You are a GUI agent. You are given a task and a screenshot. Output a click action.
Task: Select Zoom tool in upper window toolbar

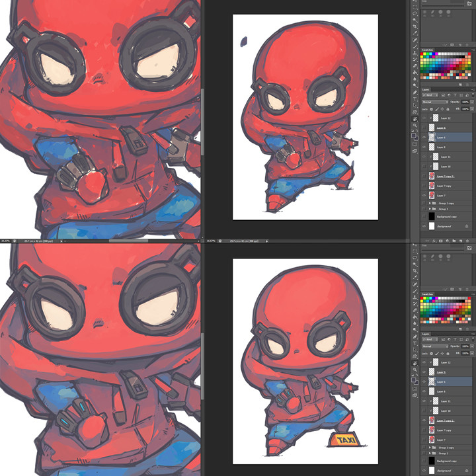[x=415, y=126]
